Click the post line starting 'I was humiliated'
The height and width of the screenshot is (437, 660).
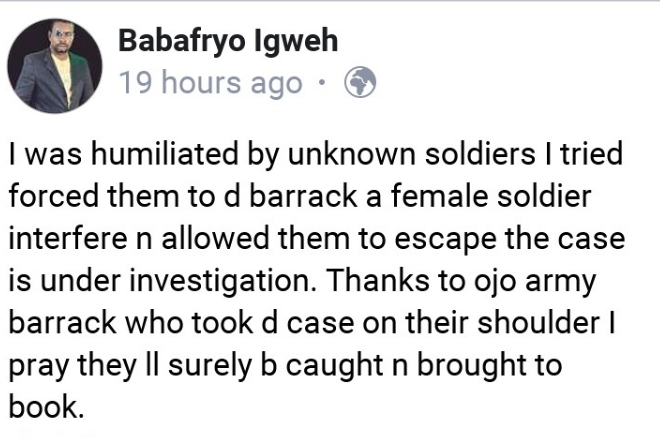tap(316, 155)
